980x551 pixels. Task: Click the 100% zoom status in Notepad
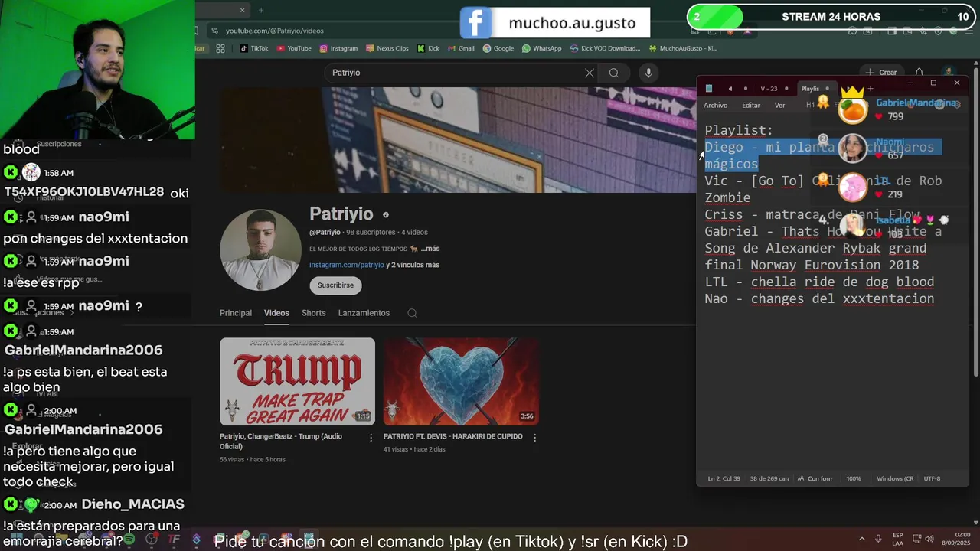pyautogui.click(x=854, y=478)
